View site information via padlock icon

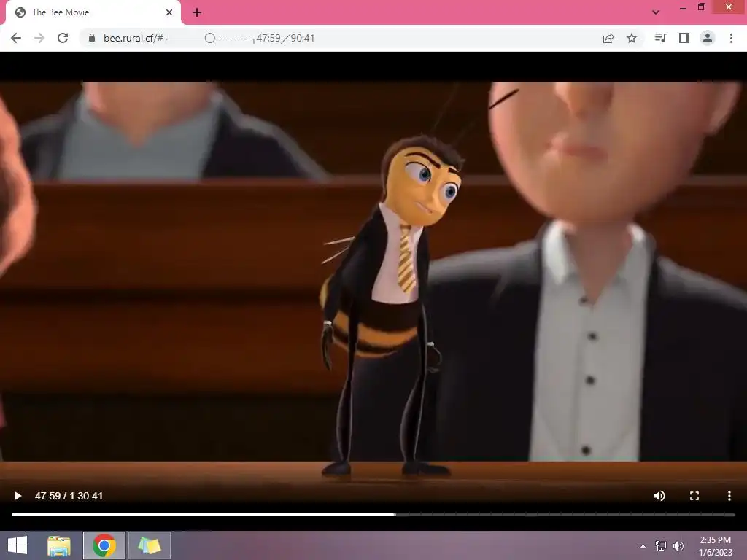(92, 38)
